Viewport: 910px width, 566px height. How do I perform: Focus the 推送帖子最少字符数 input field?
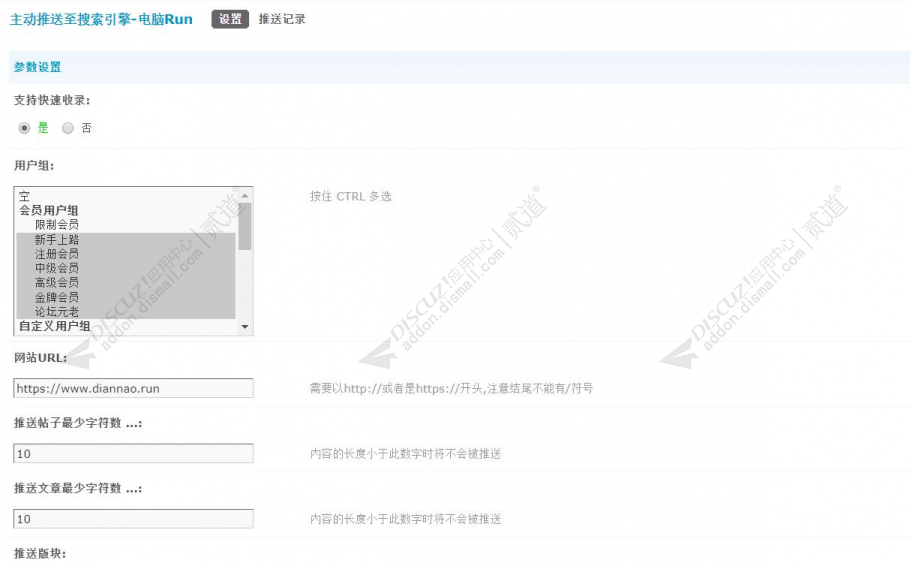[x=133, y=453]
